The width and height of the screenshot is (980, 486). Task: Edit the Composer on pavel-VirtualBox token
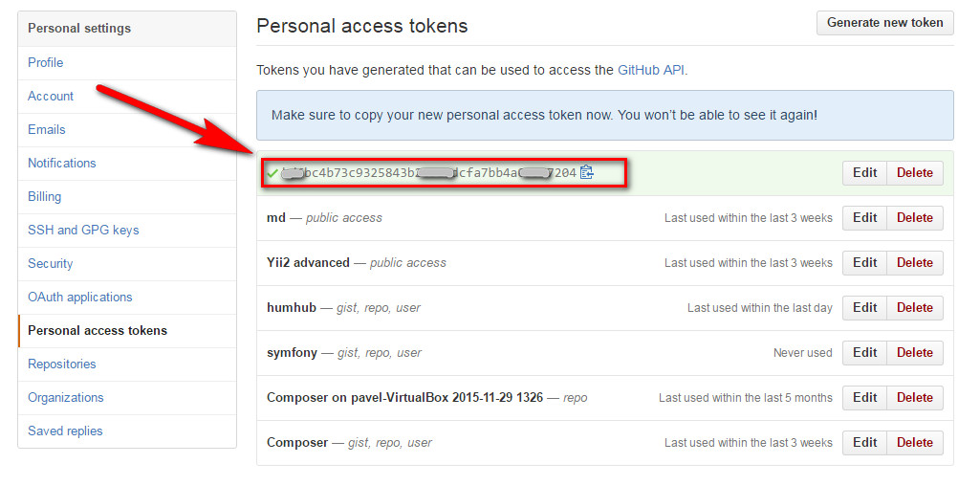coord(865,397)
